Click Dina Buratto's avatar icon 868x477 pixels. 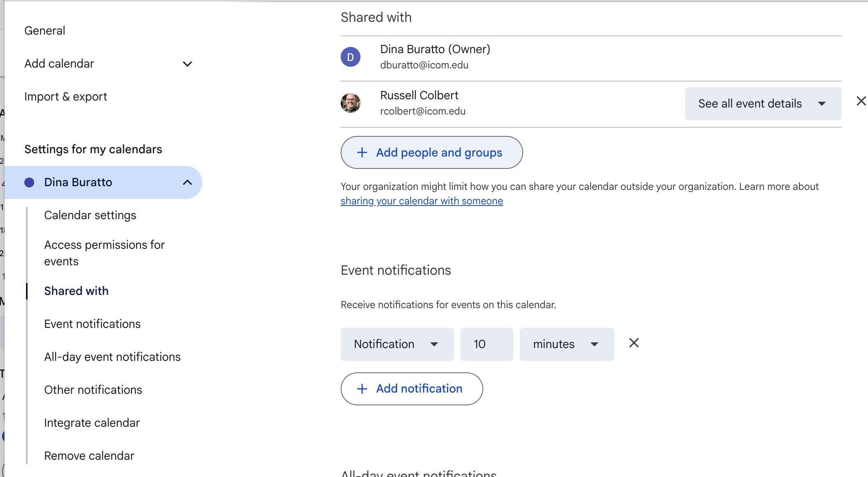point(351,57)
